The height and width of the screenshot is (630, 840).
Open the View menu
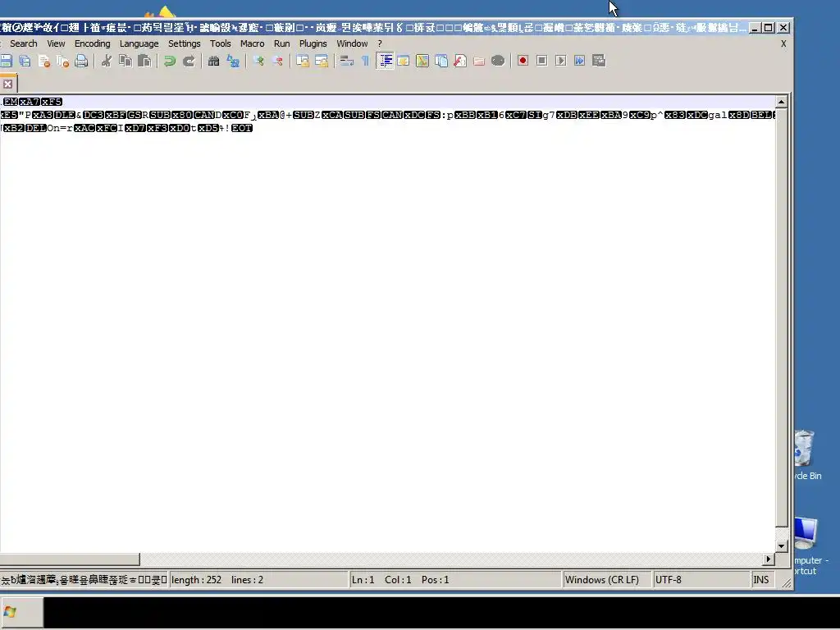56,43
